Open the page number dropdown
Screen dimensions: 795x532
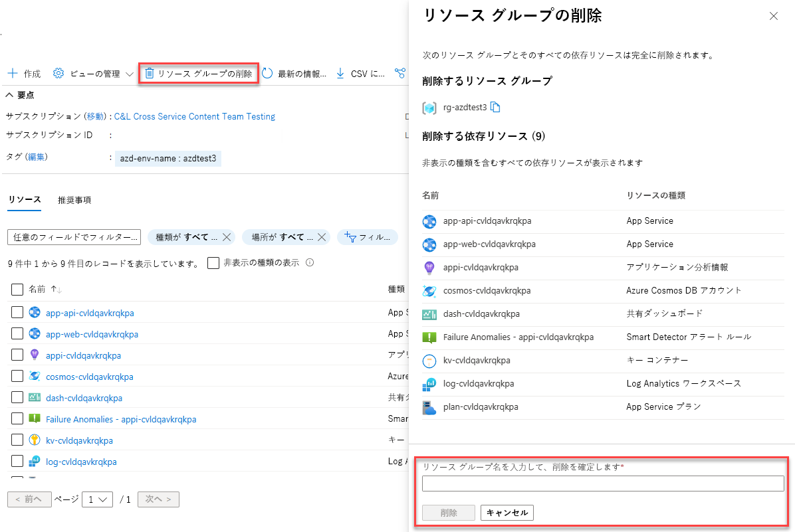[97, 499]
